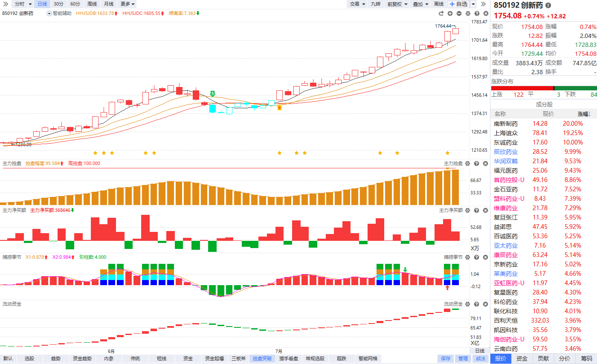Open 主力控盘 indicator help icon
Screen dimensions: 597x364
pyautogui.click(x=477, y=163)
